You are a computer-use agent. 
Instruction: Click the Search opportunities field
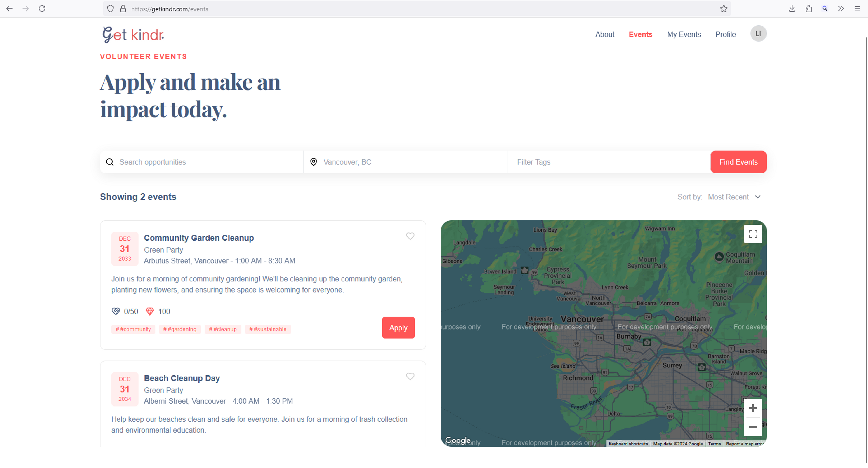[x=201, y=162]
